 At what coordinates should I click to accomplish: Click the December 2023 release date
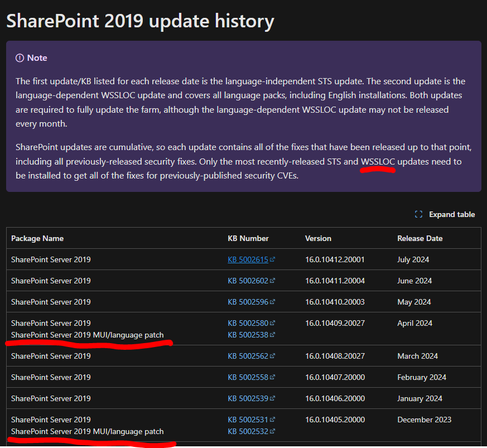[x=425, y=420]
